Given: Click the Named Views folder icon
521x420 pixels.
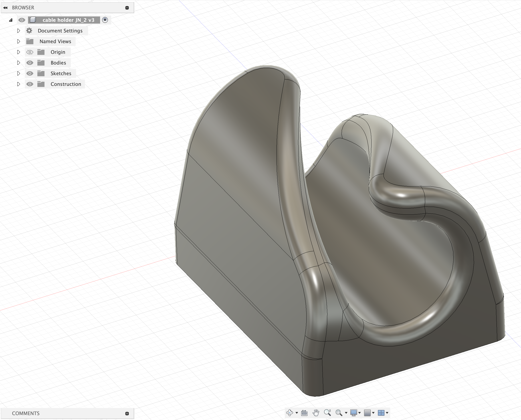Looking at the screenshot, I should (x=30, y=41).
